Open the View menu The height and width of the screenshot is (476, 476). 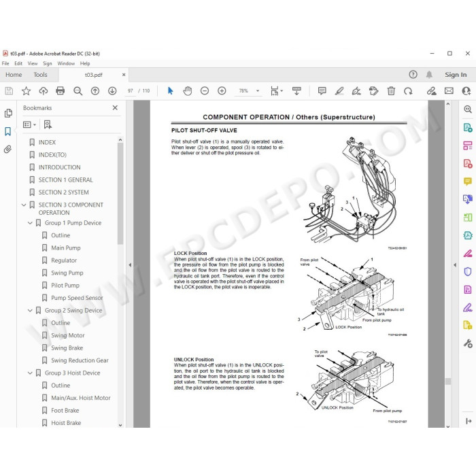(x=33, y=63)
